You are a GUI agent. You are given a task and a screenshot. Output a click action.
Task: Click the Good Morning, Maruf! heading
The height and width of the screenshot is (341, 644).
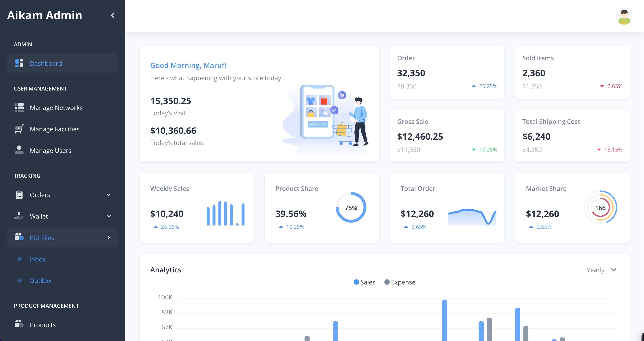188,65
